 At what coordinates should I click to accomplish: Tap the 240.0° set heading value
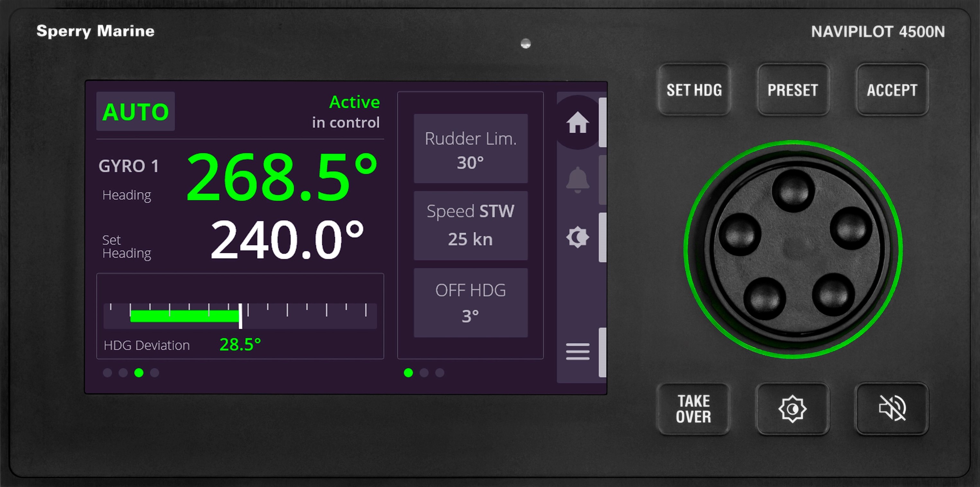(287, 240)
